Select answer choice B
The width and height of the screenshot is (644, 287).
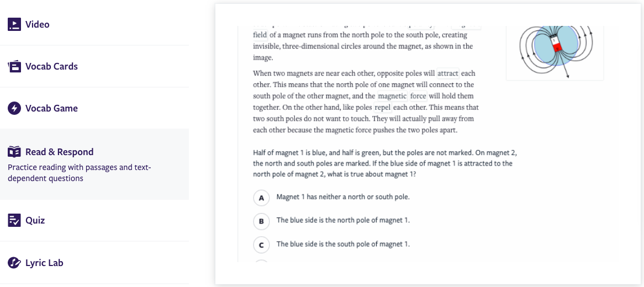click(x=261, y=221)
